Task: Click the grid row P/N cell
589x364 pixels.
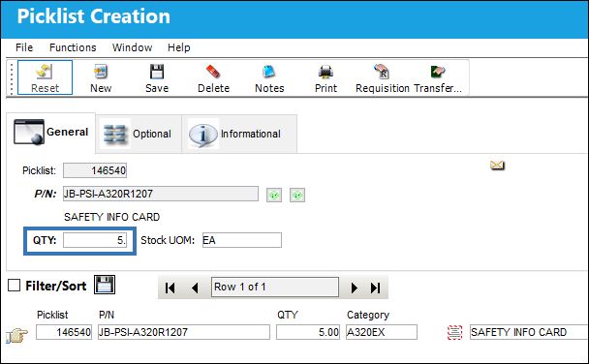Action: (184, 332)
